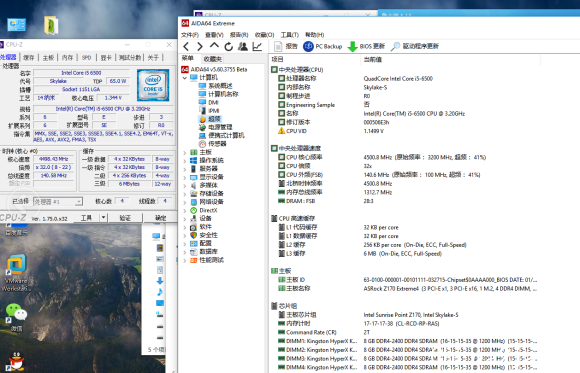The width and height of the screenshot is (580, 373).
Task: Open the 帮助(H) menu in AIDA64
Action: tap(314, 35)
